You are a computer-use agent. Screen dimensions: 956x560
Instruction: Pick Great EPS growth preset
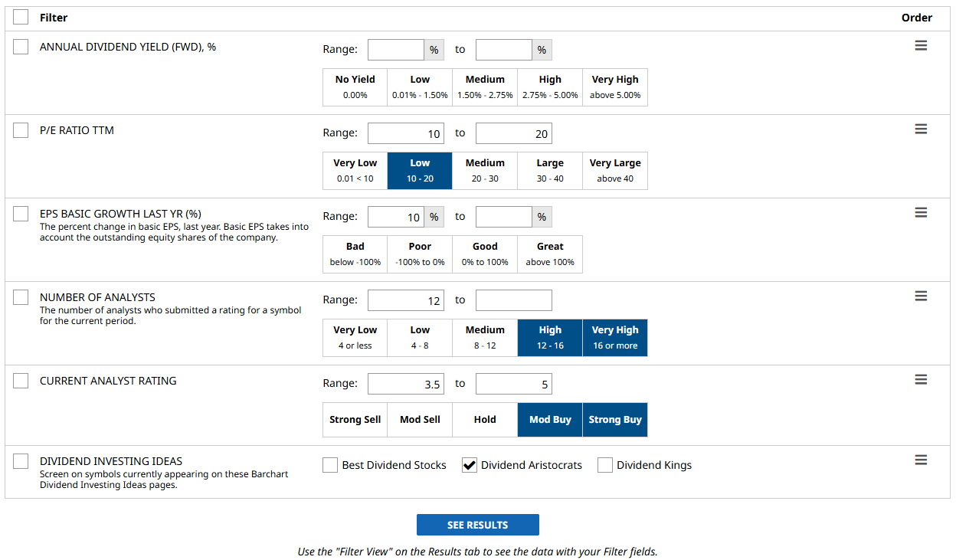coord(550,254)
